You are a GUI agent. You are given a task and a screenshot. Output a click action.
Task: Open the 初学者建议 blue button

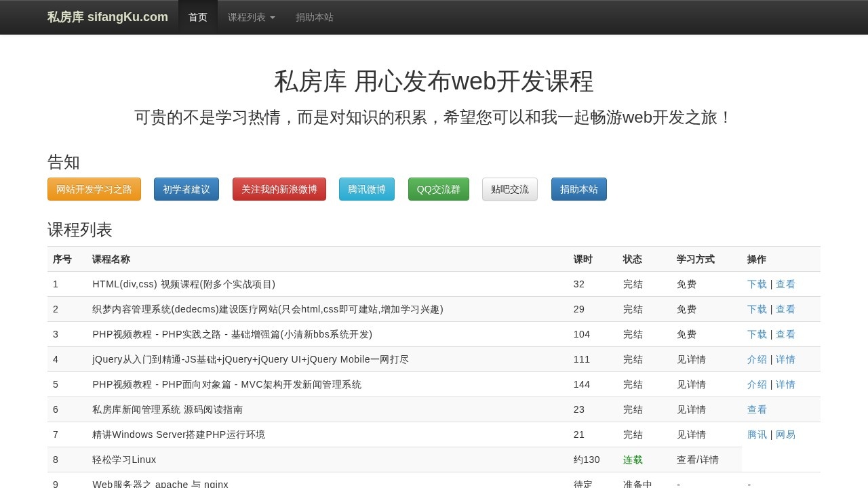tap(186, 189)
